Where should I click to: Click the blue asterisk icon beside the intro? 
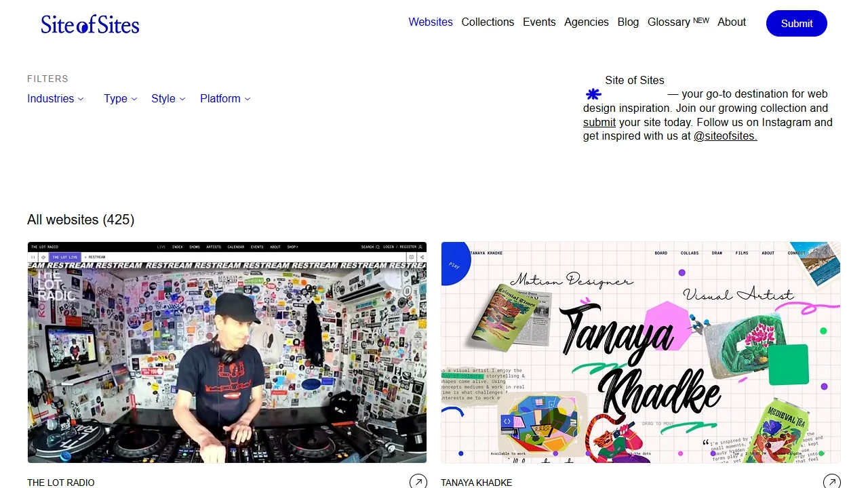pos(593,94)
